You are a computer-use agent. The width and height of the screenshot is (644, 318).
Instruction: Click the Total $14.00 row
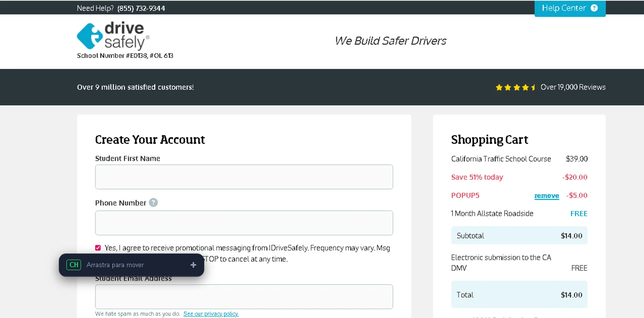point(519,294)
